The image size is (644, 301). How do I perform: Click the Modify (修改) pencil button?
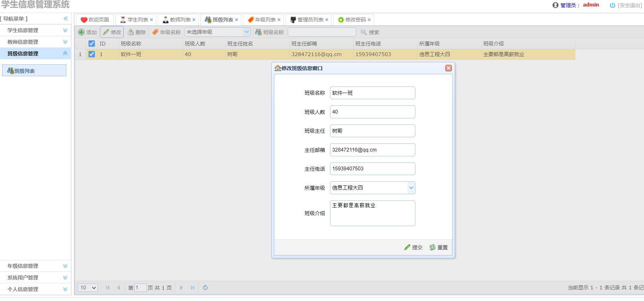point(112,32)
